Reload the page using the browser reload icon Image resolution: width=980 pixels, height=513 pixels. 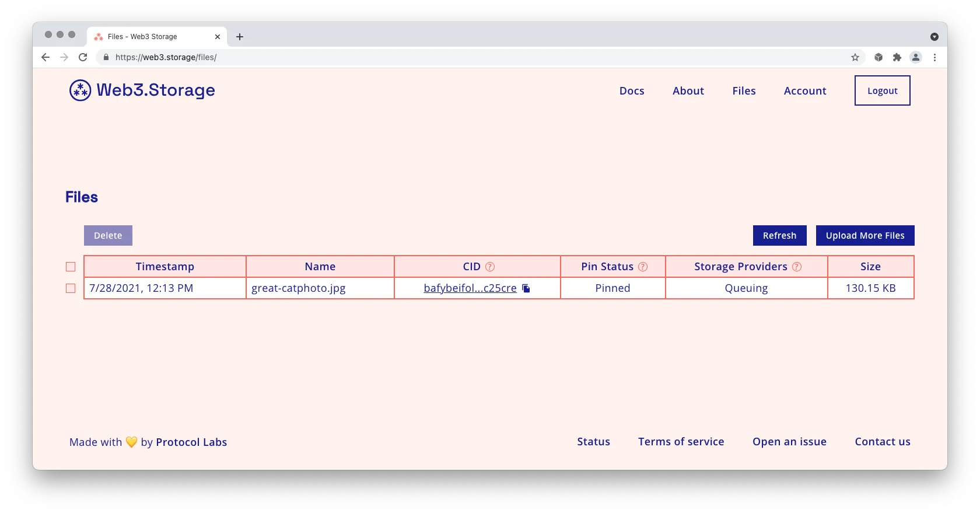pyautogui.click(x=83, y=57)
